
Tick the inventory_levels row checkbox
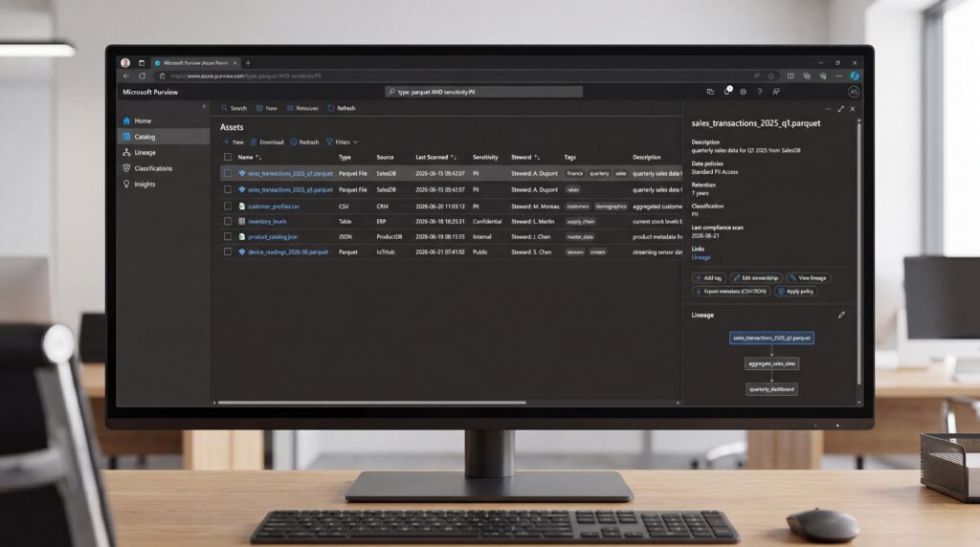(x=228, y=221)
